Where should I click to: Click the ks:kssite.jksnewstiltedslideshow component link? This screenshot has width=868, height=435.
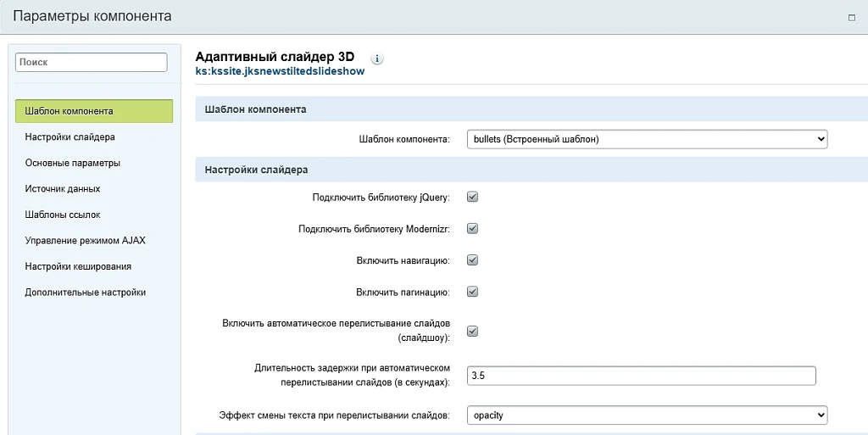coord(280,71)
